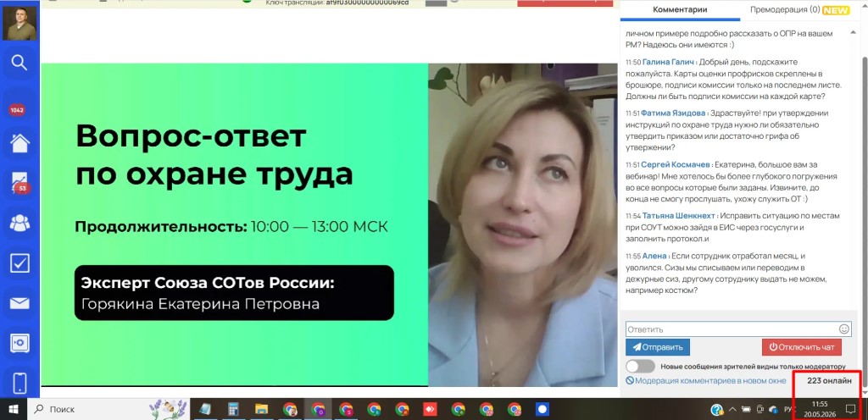
Task: Click the Отправить button
Action: [x=658, y=347]
